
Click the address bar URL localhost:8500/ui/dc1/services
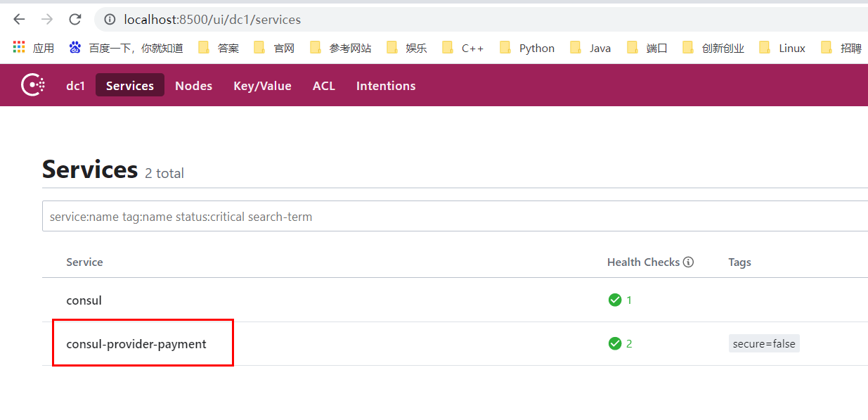click(212, 20)
